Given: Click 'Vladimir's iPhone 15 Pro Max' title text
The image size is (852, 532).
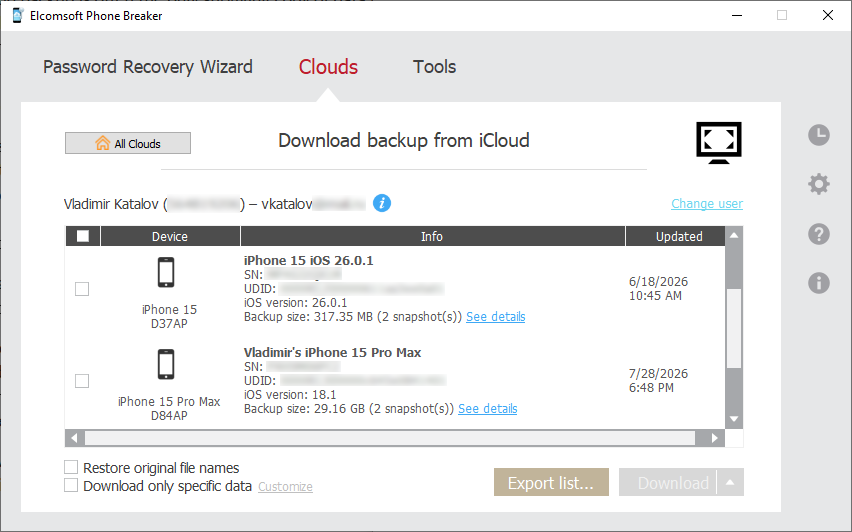Looking at the screenshot, I should (x=333, y=352).
